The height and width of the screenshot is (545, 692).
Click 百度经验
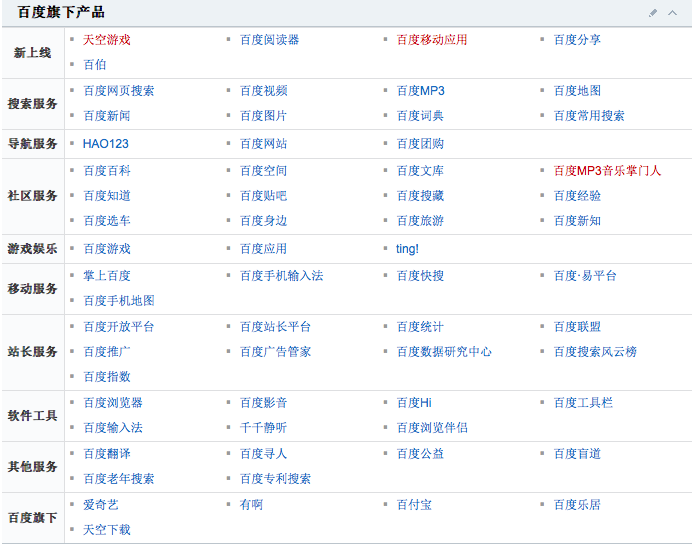tap(577, 196)
